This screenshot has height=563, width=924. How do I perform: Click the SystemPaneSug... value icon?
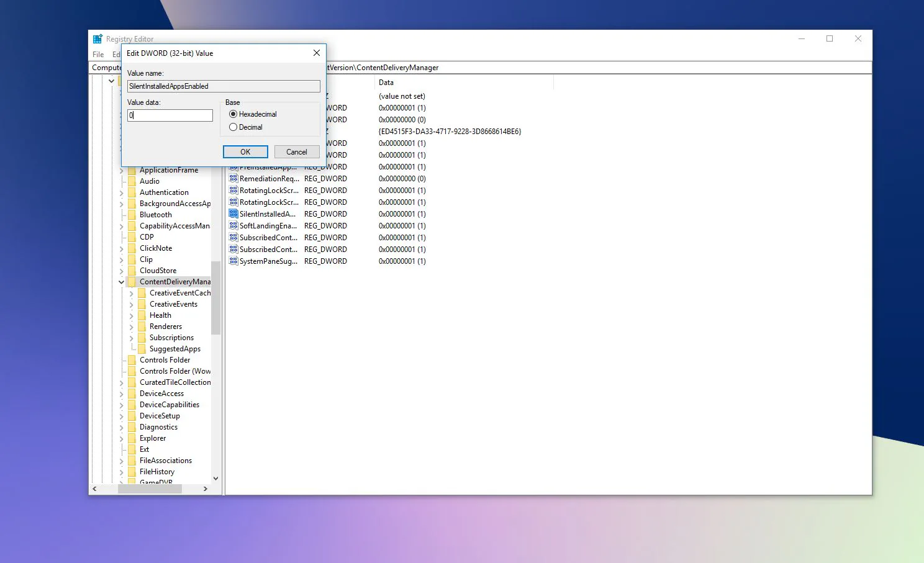233,261
